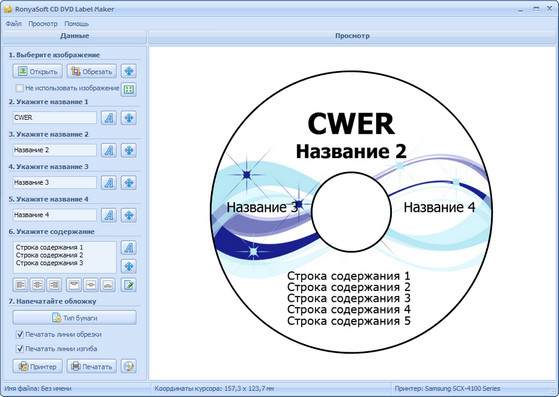559x397 pixels.
Task: Click the Название 2 text on the disc preview
Action: click(351, 151)
